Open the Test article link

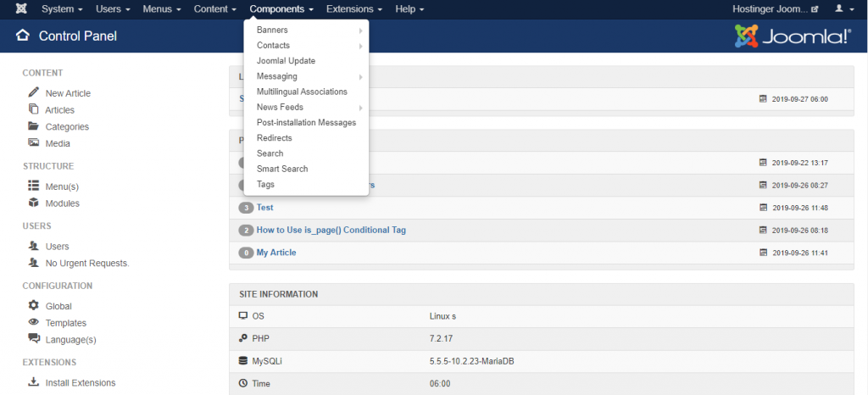pyautogui.click(x=264, y=208)
